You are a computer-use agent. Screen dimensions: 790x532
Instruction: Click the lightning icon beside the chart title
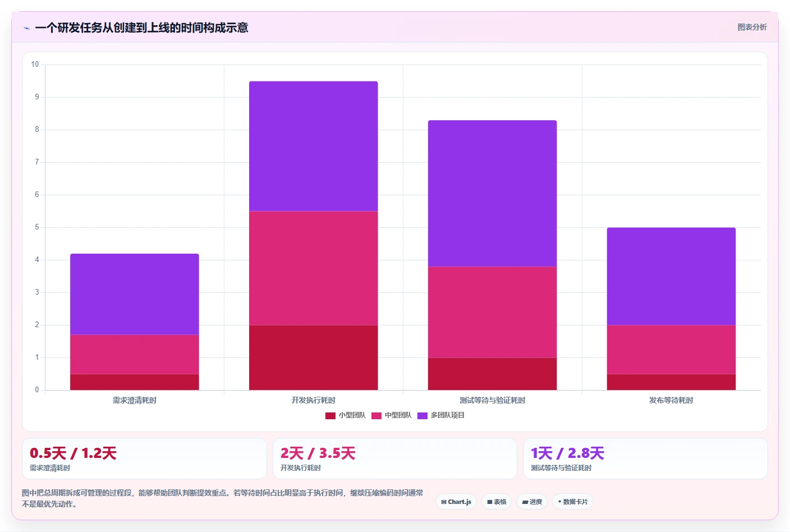[x=26, y=28]
